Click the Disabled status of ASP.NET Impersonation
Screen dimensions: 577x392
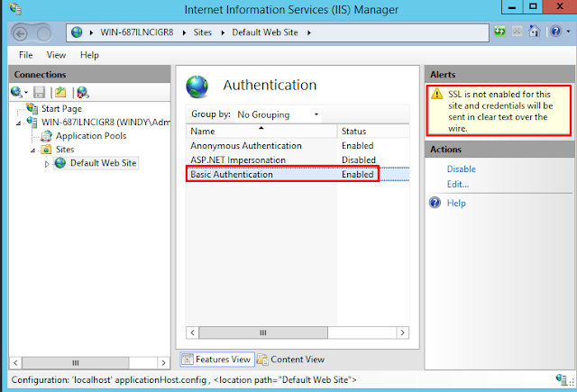coord(359,160)
